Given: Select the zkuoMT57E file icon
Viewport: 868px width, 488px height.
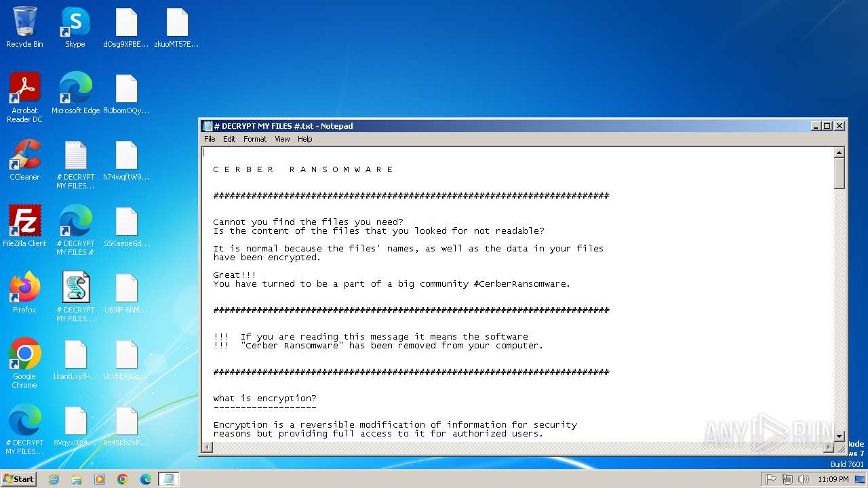Looking at the screenshot, I should point(177,27).
